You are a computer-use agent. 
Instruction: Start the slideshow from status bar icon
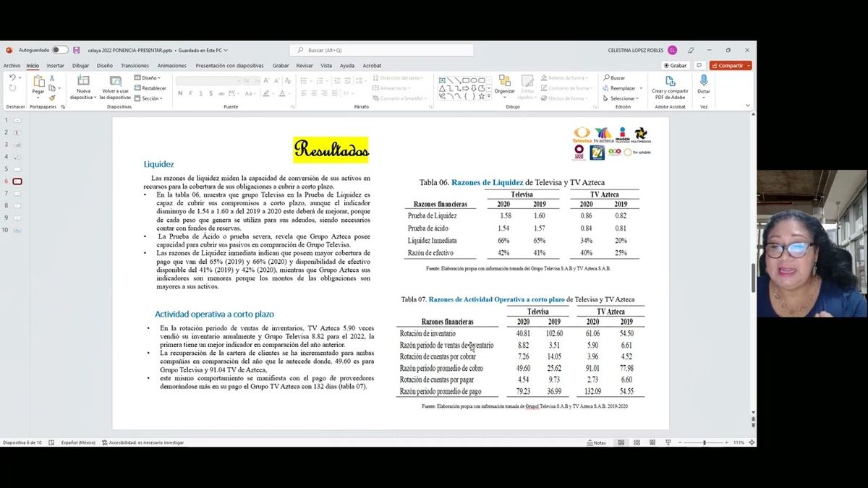(667, 442)
